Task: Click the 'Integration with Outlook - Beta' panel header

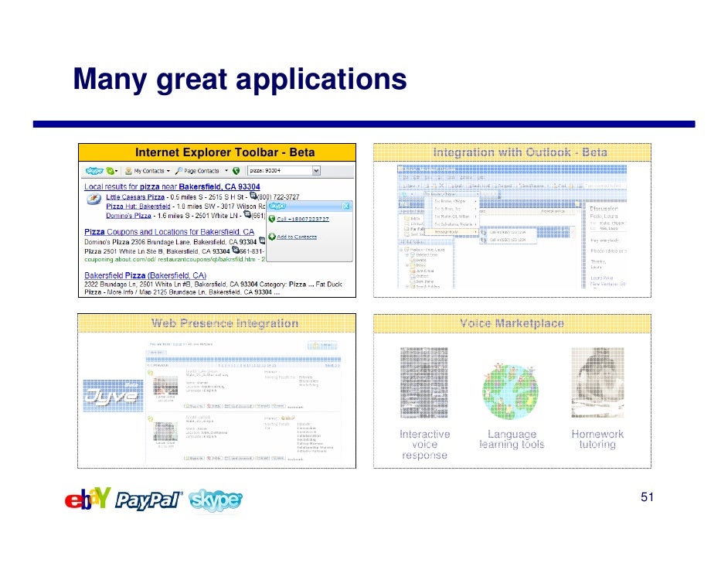Action: pyautogui.click(x=512, y=152)
